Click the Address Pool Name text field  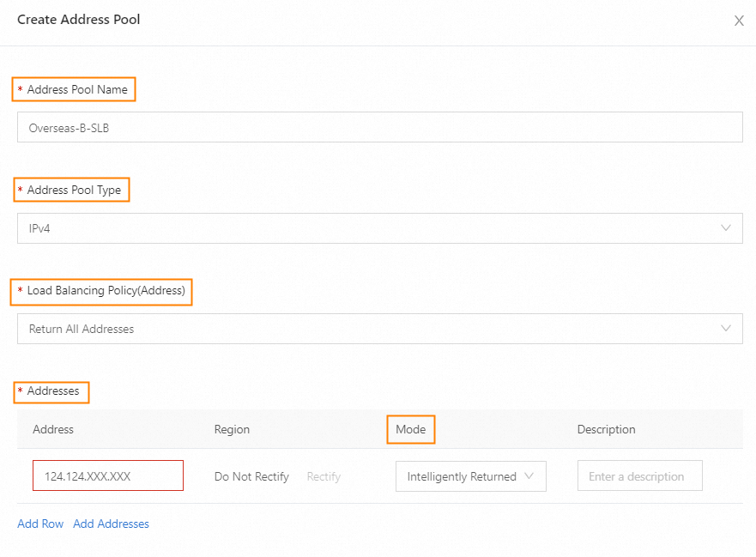(x=379, y=127)
